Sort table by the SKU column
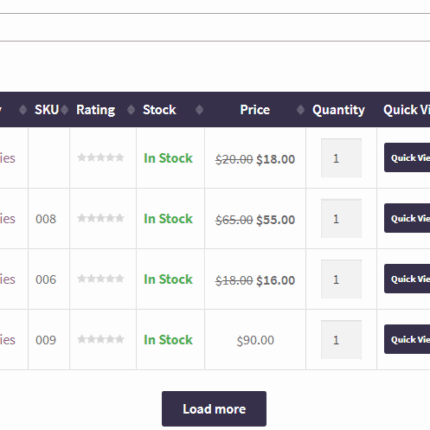 (47, 110)
